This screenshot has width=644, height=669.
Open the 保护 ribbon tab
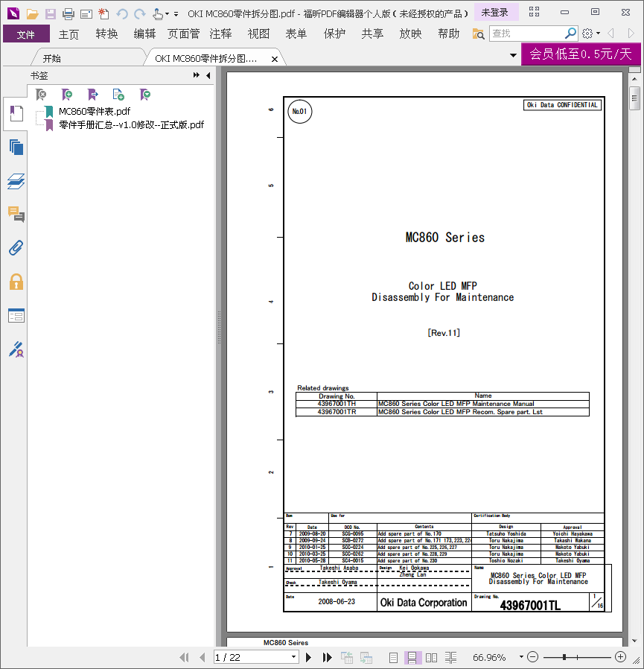334,34
